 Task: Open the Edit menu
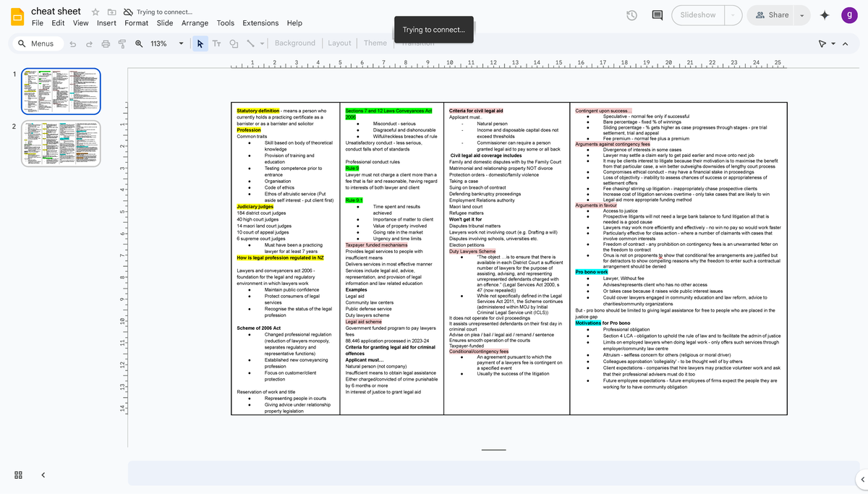[59, 23]
